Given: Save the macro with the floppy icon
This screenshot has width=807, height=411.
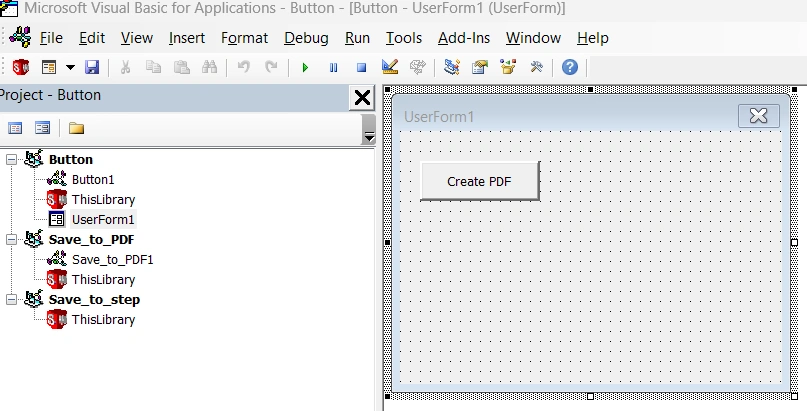Looking at the screenshot, I should pos(92,67).
